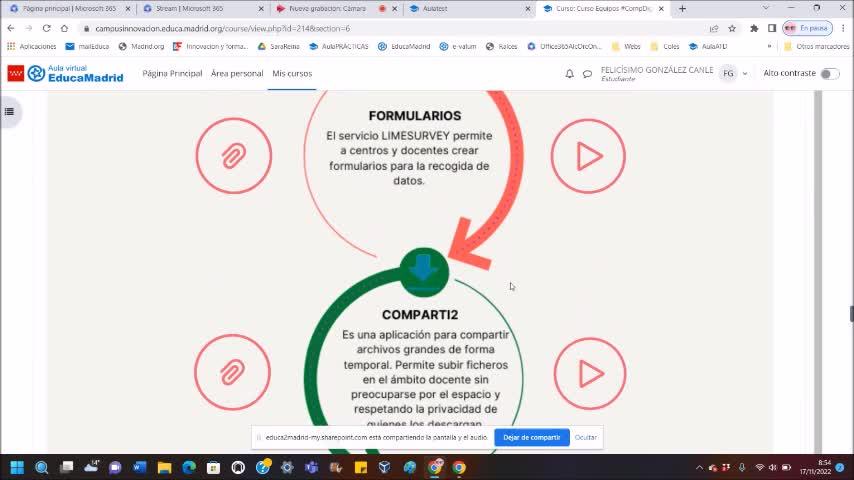Open the notifications bell
Image resolution: width=854 pixels, height=480 pixels.
[x=569, y=74]
